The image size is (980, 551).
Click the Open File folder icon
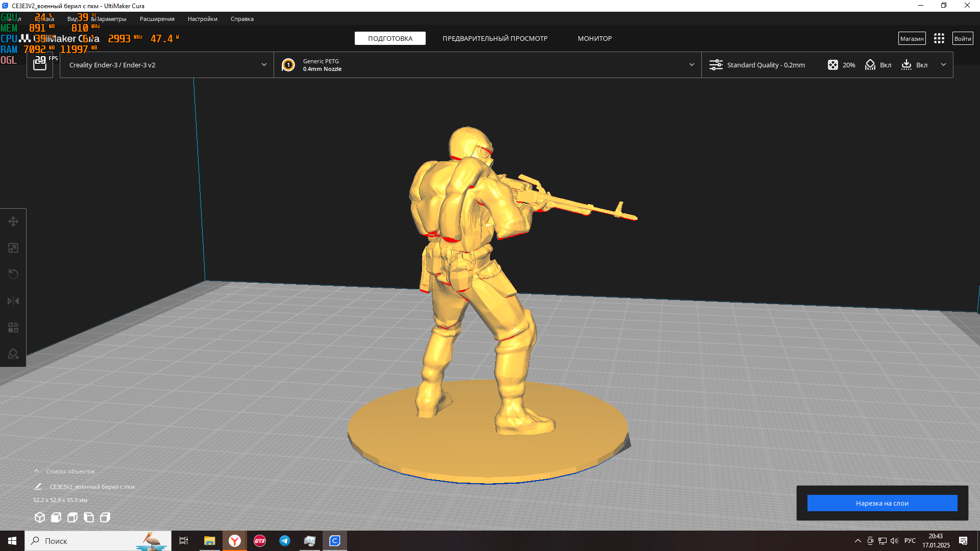(x=40, y=64)
